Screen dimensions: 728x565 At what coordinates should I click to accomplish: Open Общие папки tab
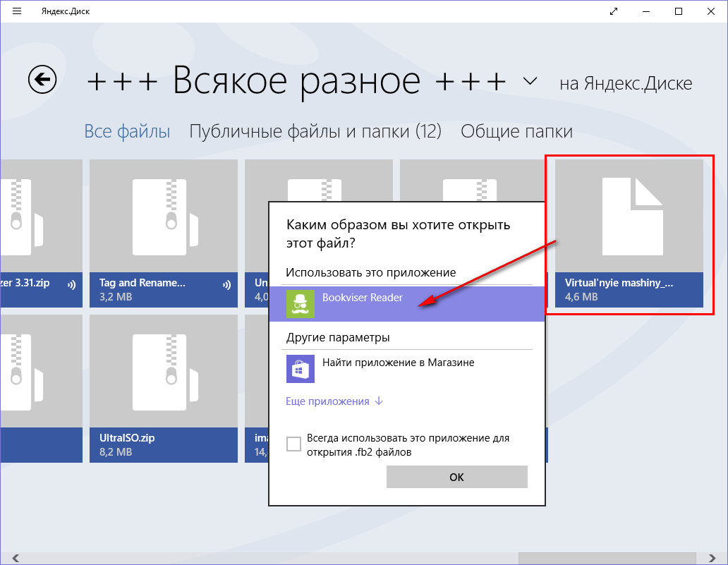(x=516, y=131)
